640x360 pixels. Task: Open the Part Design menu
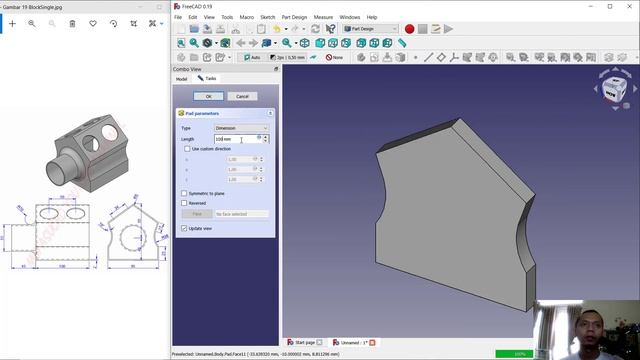[x=294, y=17]
